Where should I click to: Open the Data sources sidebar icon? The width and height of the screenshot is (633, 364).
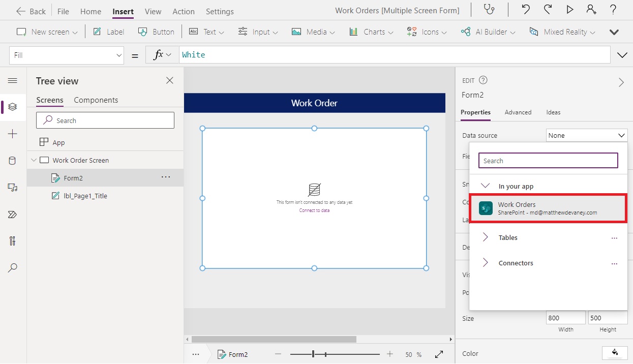click(x=13, y=161)
